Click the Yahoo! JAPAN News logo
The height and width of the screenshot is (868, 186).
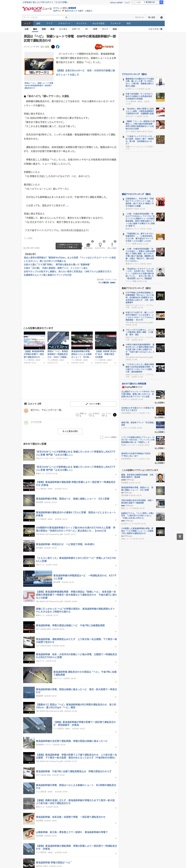37,9
